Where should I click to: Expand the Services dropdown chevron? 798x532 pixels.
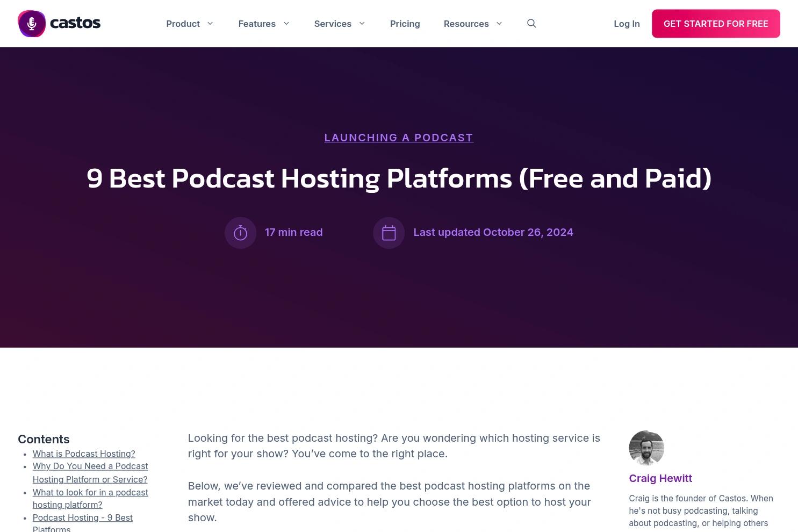362,24
